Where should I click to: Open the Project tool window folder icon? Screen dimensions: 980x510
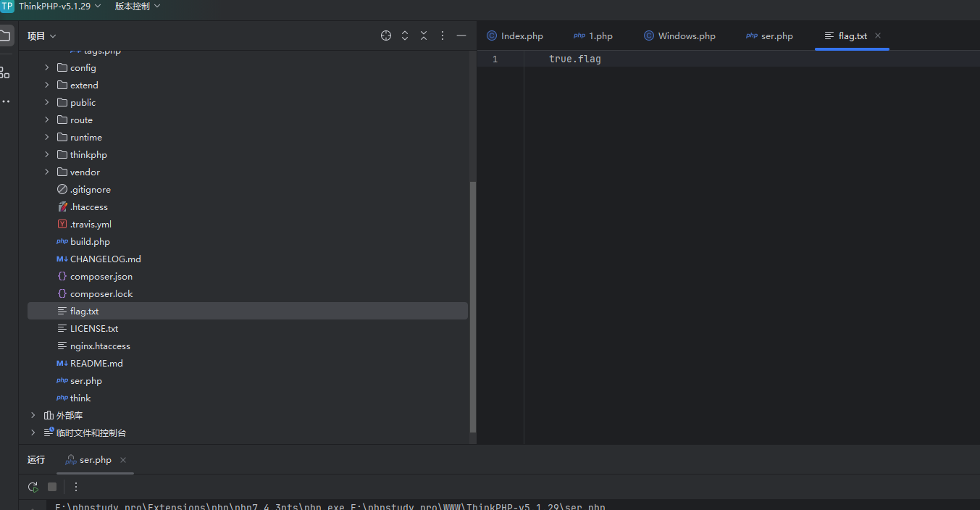pyautogui.click(x=5, y=35)
